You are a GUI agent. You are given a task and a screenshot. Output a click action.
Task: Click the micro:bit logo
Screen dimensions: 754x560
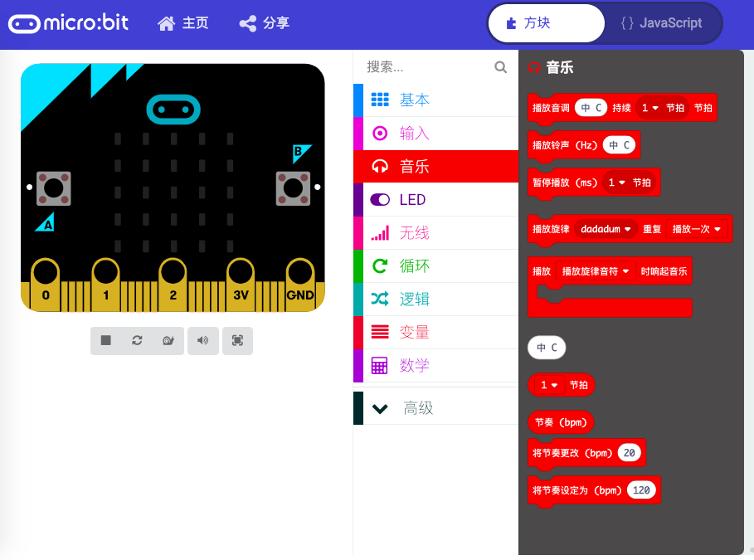(68, 23)
